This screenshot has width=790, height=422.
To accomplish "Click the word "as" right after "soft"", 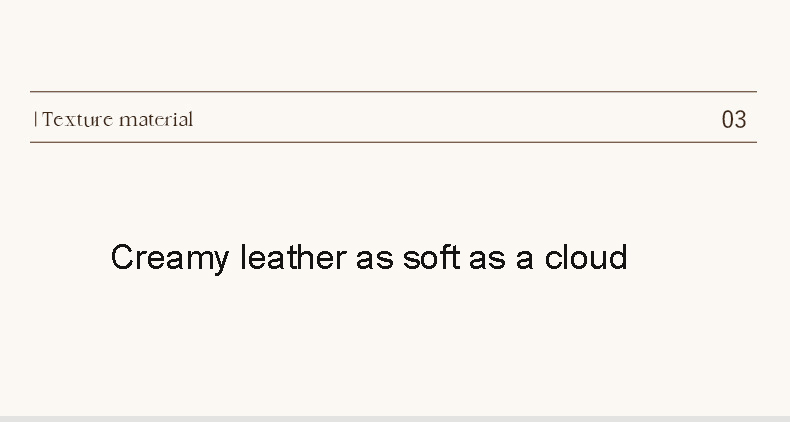I will click(x=486, y=259).
